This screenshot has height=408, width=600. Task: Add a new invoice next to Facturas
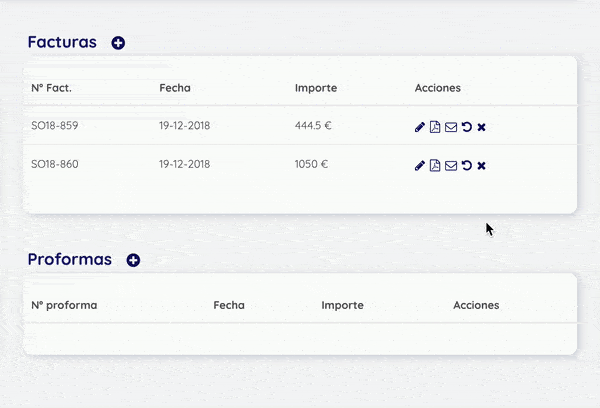(x=118, y=43)
